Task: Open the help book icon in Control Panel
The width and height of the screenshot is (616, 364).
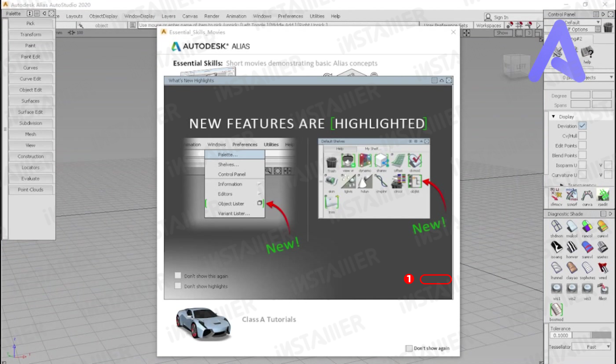Action: (587, 52)
